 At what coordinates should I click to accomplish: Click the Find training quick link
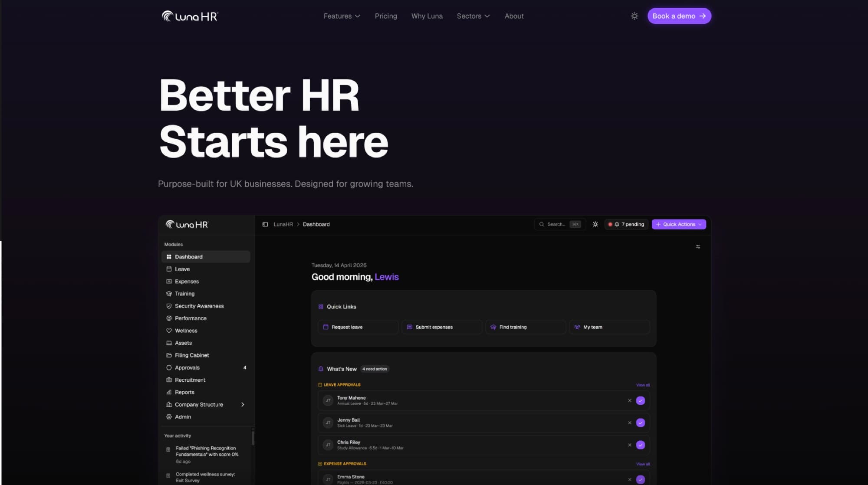(x=525, y=327)
